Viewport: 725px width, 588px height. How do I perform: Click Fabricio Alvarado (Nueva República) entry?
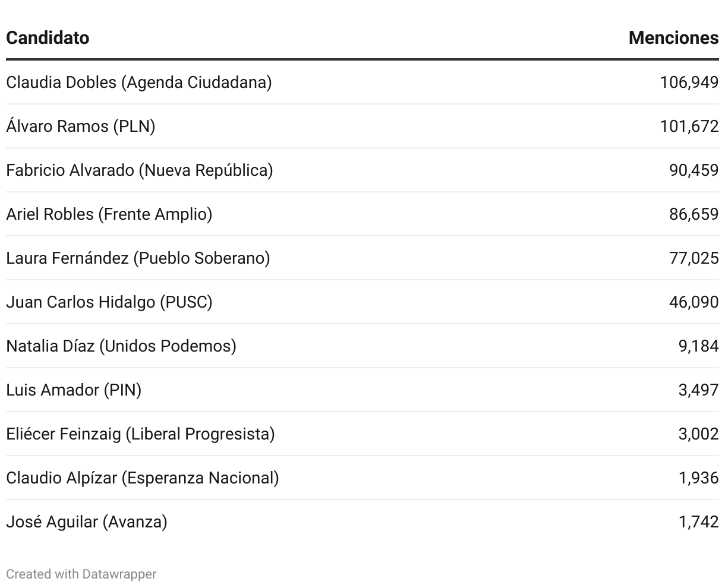(x=139, y=170)
